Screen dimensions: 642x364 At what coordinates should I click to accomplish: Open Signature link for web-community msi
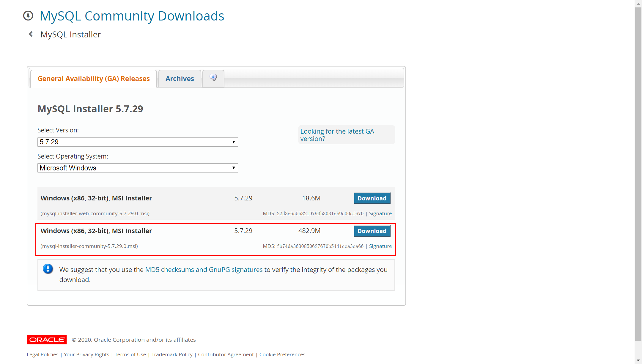tap(380, 213)
